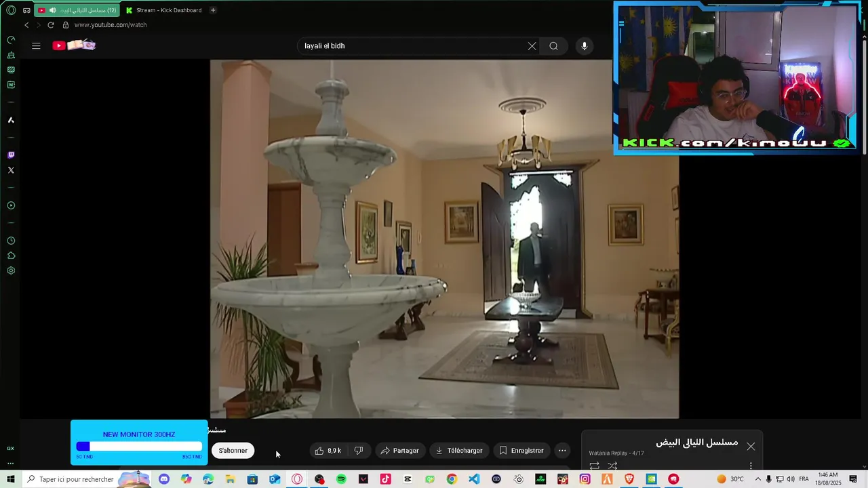Open a new browser tab with plus
868x488 pixels.
coord(213,10)
